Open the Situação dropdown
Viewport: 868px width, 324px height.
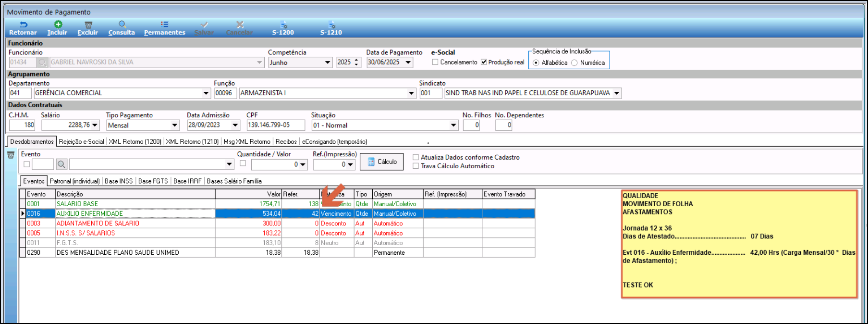click(453, 125)
